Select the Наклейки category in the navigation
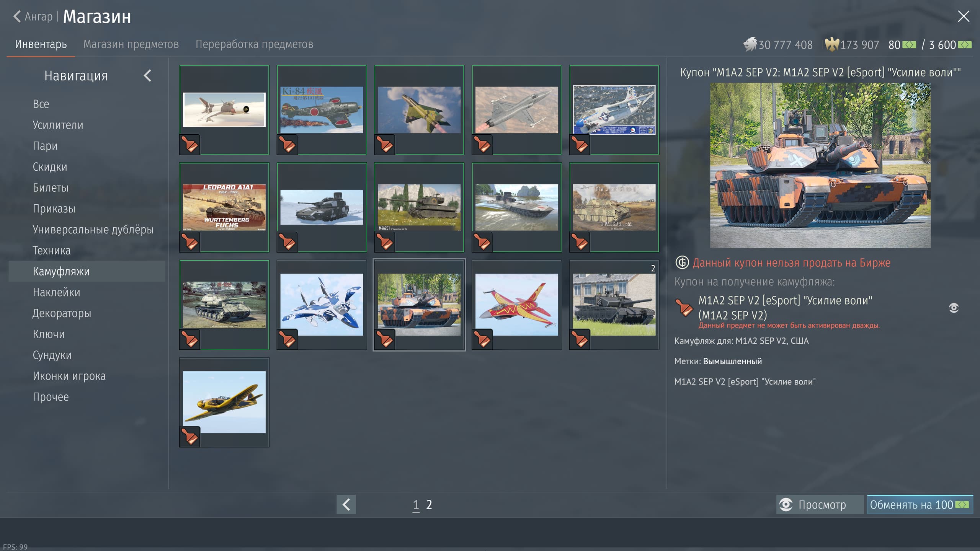 tap(57, 292)
